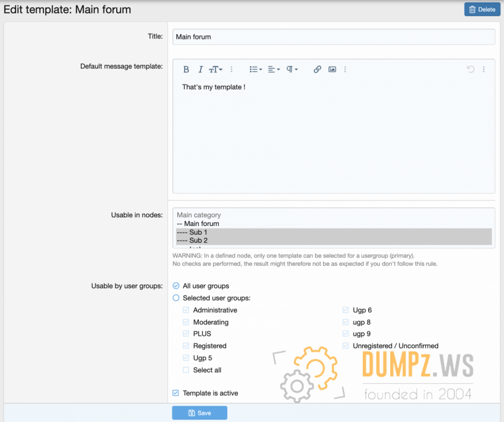
Task: Check the Select all checkbox
Action: click(186, 370)
